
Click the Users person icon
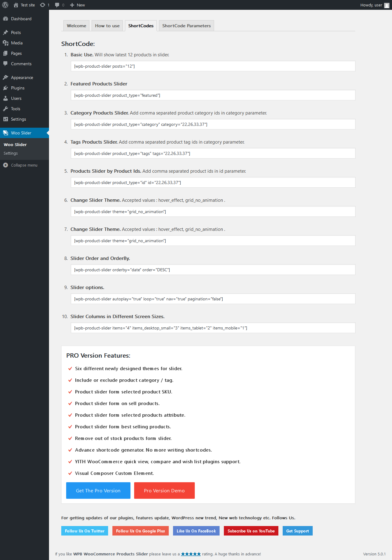pos(6,98)
